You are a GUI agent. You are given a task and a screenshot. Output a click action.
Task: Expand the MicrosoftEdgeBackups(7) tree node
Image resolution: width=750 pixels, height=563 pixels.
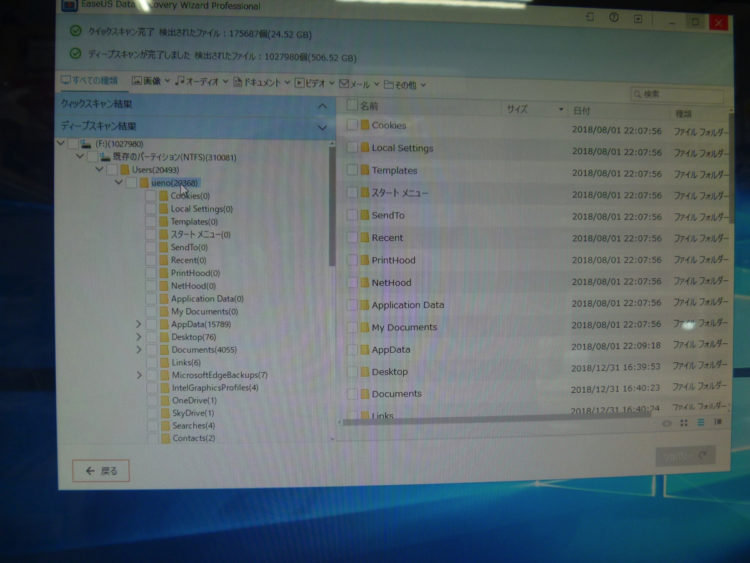[x=139, y=375]
